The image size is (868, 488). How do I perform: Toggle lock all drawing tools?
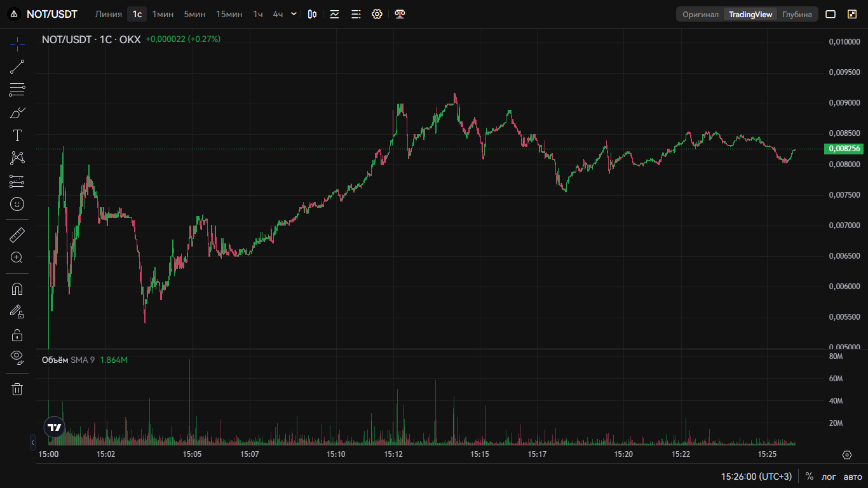[x=17, y=335]
